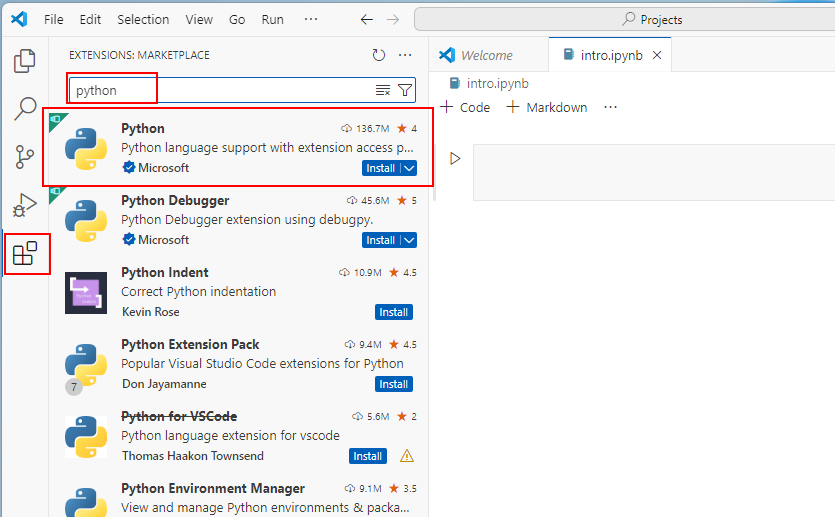Screen dimensions: 835x517
Task: Click the Python Debugger 5 star rating
Action: pos(407,201)
